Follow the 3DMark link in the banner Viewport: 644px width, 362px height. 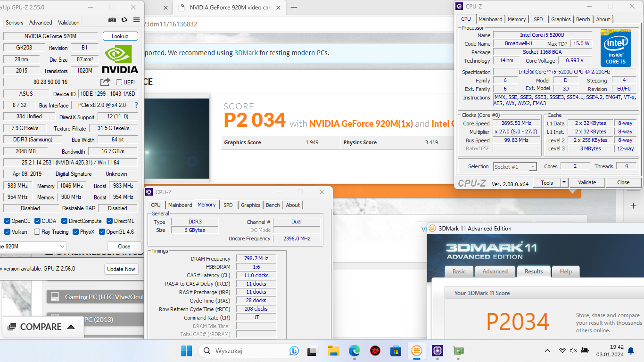pyautogui.click(x=246, y=53)
